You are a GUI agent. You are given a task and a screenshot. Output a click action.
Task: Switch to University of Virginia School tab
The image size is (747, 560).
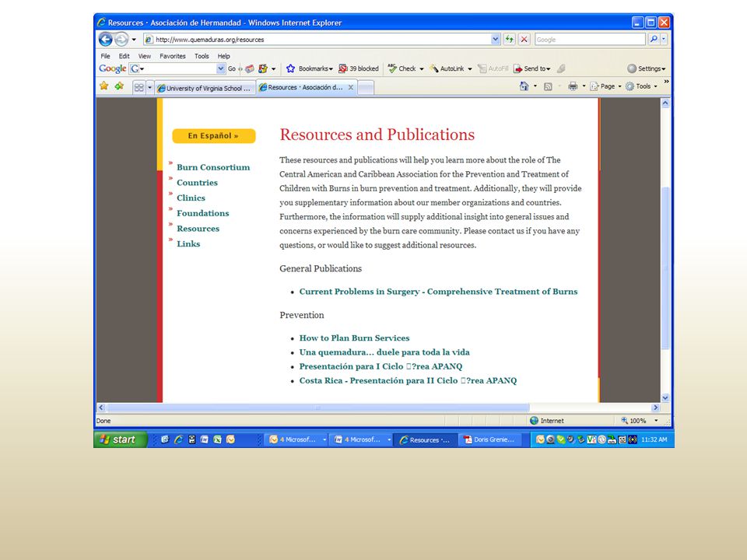205,88
